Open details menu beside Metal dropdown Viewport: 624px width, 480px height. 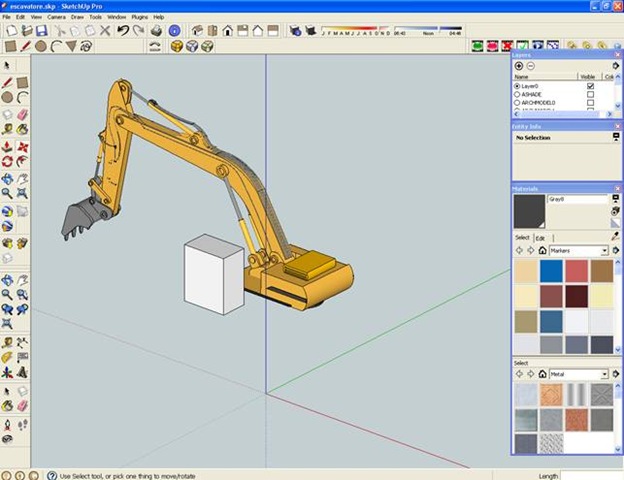(616, 374)
